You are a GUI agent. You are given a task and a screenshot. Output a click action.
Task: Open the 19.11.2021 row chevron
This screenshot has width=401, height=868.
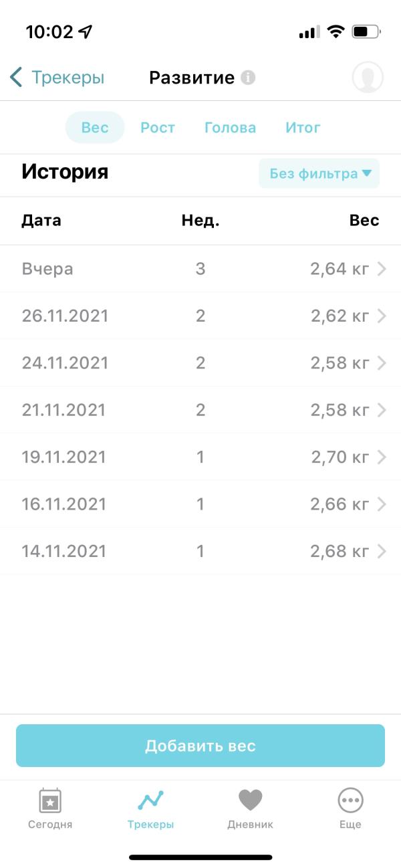[382, 457]
